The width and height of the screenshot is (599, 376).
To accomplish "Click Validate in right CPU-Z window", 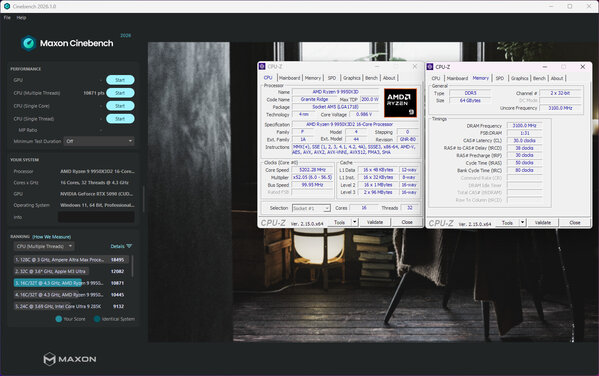I will click(542, 223).
